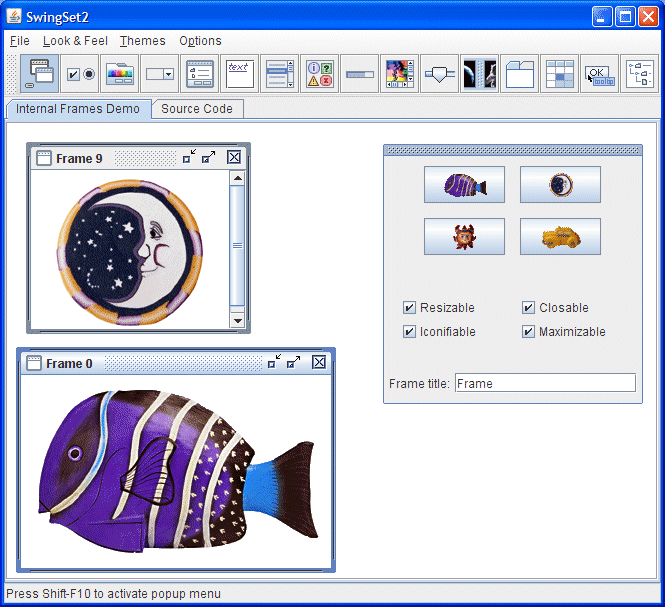This screenshot has width=665, height=607.
Task: Open the Tooltip demo toolbar icon
Action: click(599, 74)
